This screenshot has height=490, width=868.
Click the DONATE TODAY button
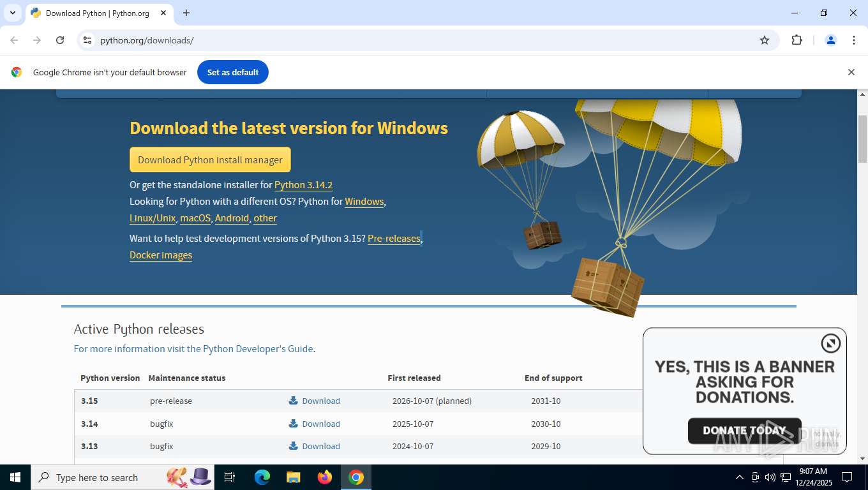(744, 431)
